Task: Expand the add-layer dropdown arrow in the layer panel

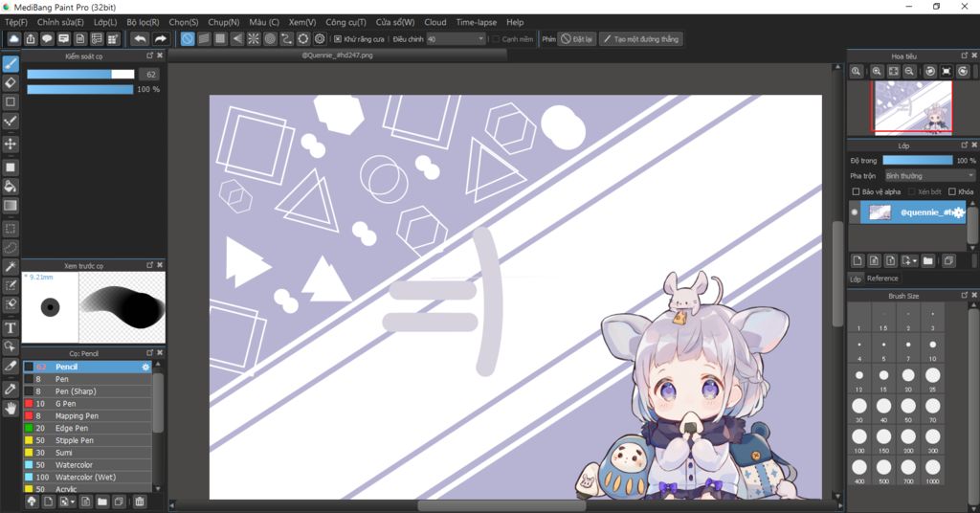Action: [x=915, y=261]
